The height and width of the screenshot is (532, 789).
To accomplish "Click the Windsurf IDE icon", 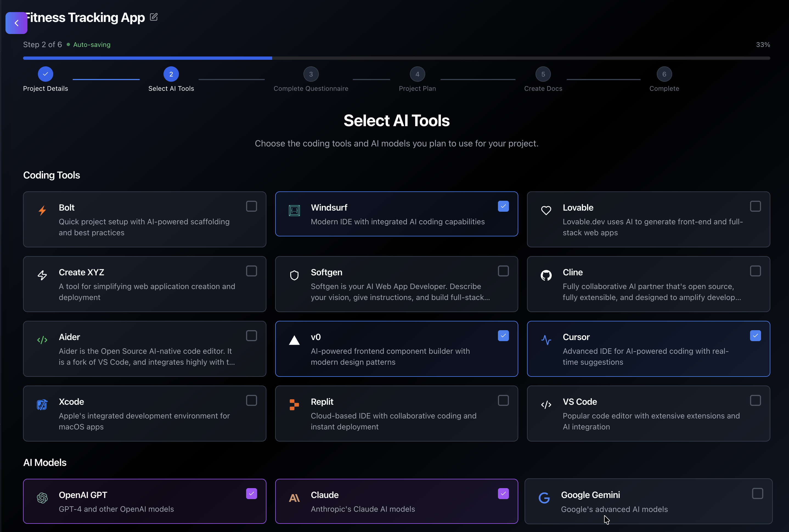I will point(294,211).
